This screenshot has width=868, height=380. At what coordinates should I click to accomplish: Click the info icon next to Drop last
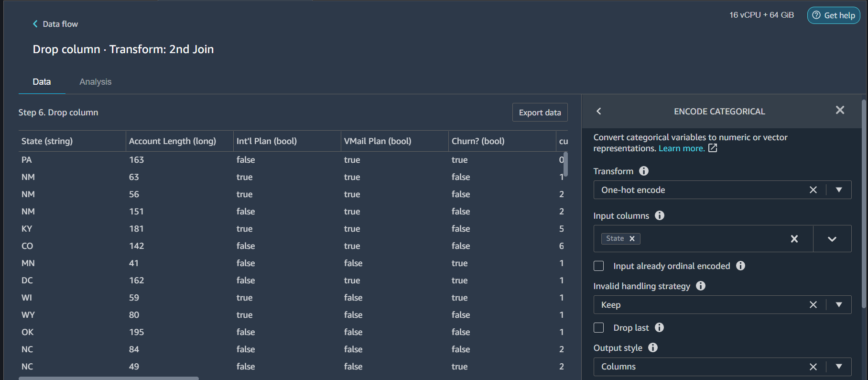pos(660,327)
